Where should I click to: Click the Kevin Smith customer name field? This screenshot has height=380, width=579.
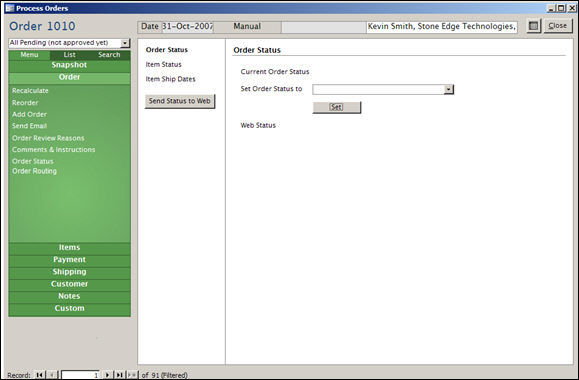click(x=442, y=27)
